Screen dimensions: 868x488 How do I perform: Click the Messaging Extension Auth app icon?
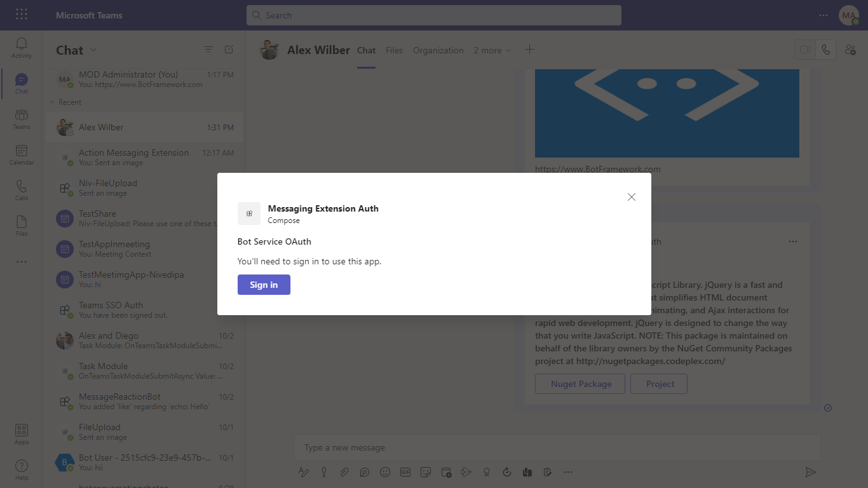click(249, 213)
